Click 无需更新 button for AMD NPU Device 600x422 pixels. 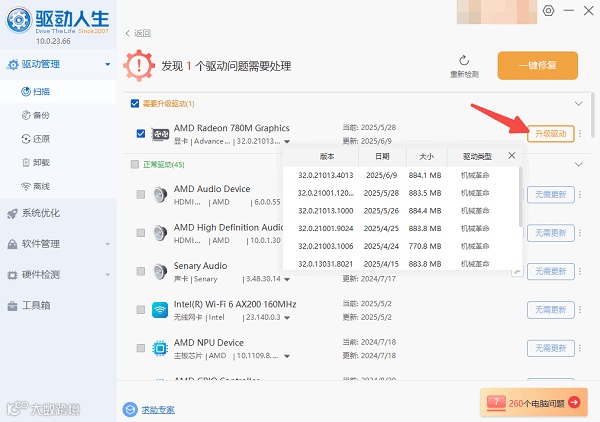click(551, 348)
